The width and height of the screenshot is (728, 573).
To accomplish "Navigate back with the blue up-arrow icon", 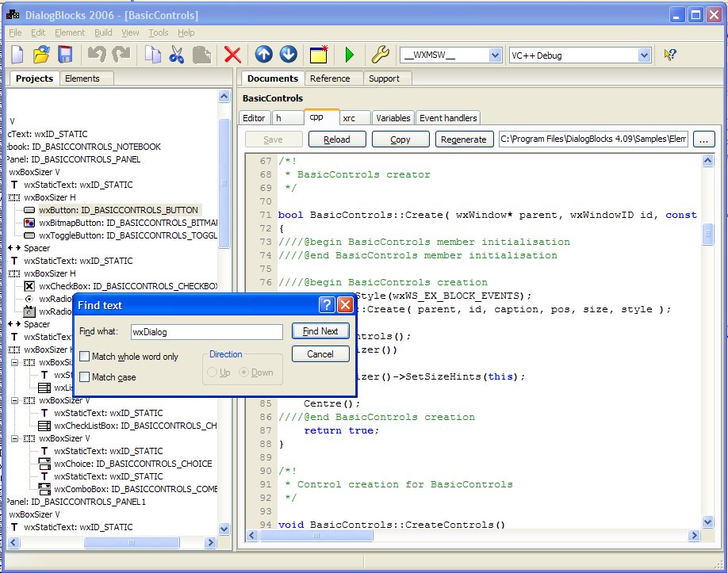I will click(x=263, y=54).
